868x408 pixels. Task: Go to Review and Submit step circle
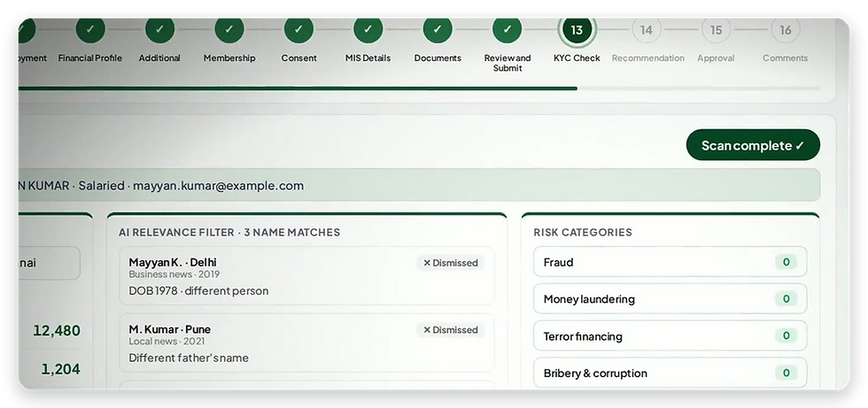(507, 29)
